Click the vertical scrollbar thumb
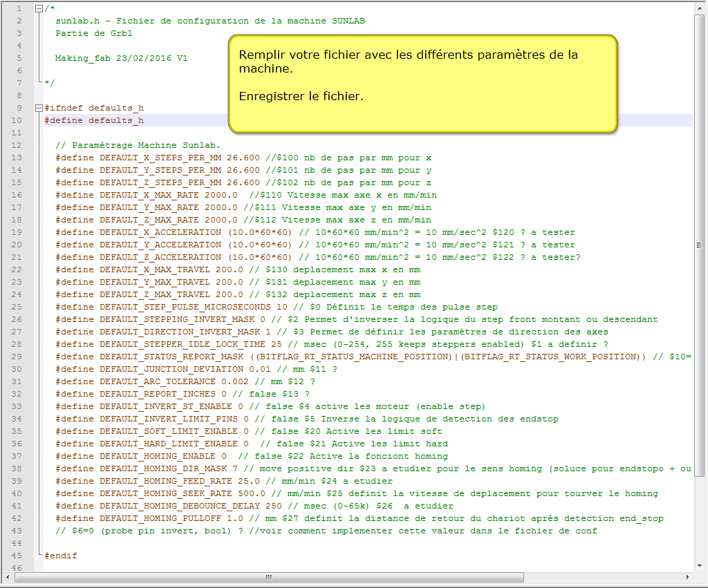This screenshot has height=588, width=708. coord(699,245)
